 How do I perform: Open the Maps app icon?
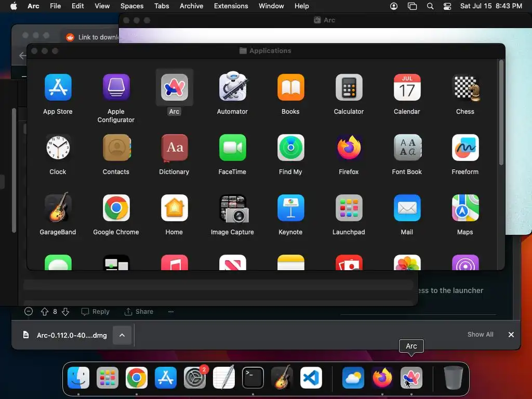pos(465,208)
